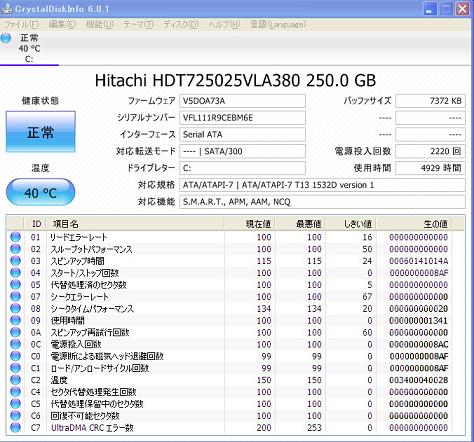Viewport: 474px width, 442px height.
Task: Click the status icon of row 0A スピンアップ再試行回数
Action: pyautogui.click(x=15, y=332)
